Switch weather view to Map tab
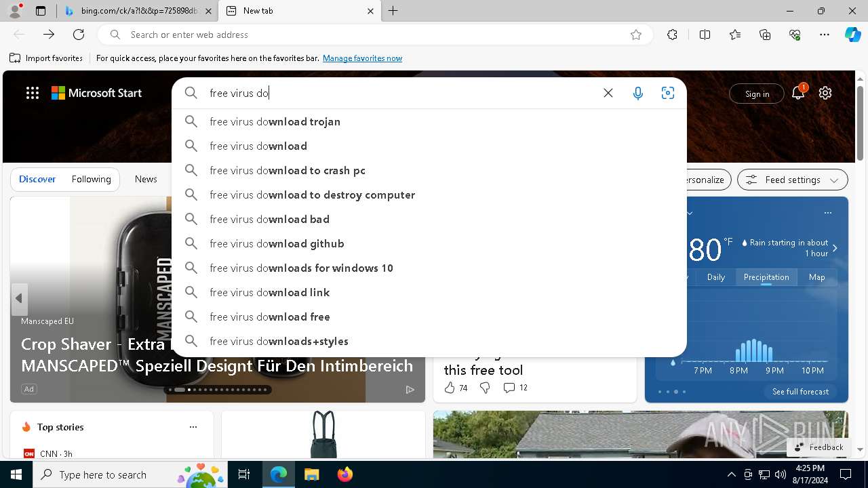The width and height of the screenshot is (868, 488). (817, 277)
